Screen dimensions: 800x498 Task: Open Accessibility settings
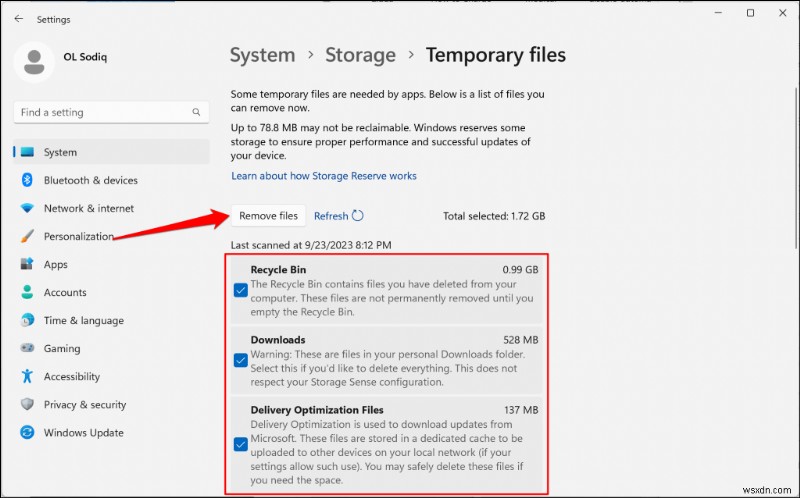point(111,377)
